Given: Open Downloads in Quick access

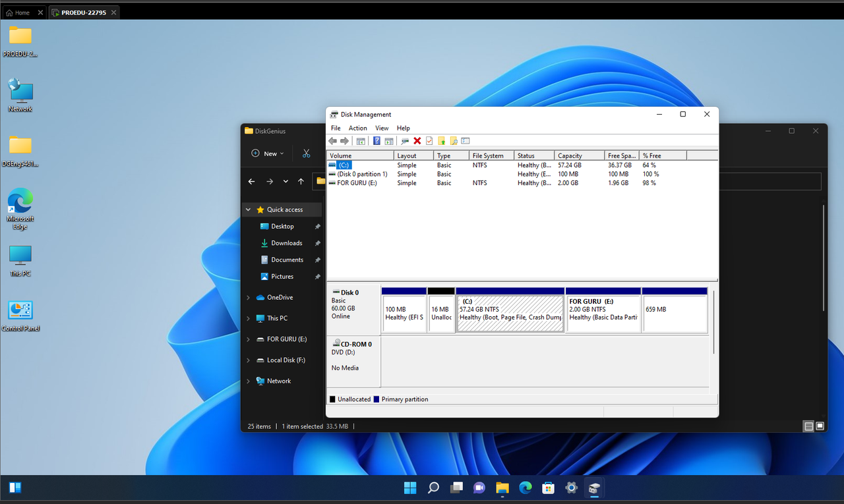Looking at the screenshot, I should (286, 243).
